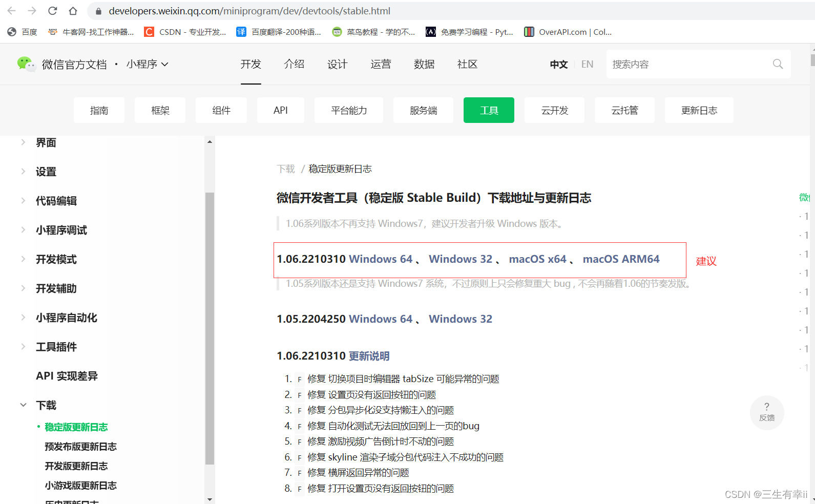This screenshot has width=815, height=504.
Task: Open the 反馈 feedback button
Action: coord(767,412)
